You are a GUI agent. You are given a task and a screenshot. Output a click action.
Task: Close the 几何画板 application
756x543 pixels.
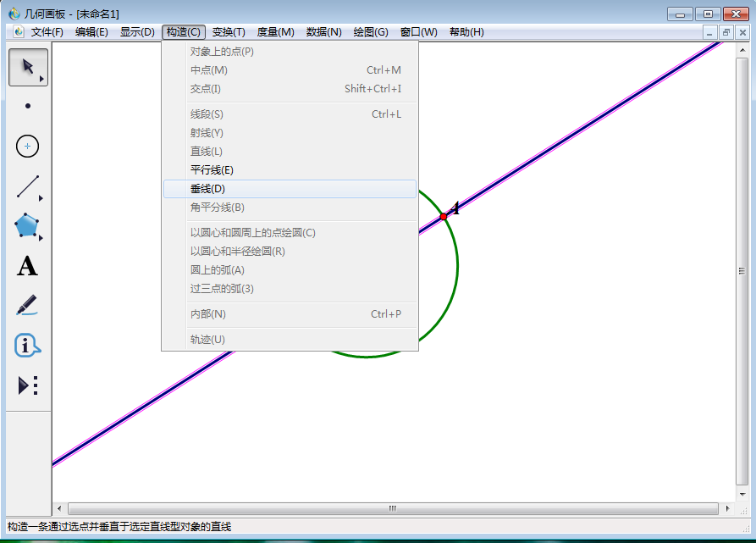(x=736, y=14)
